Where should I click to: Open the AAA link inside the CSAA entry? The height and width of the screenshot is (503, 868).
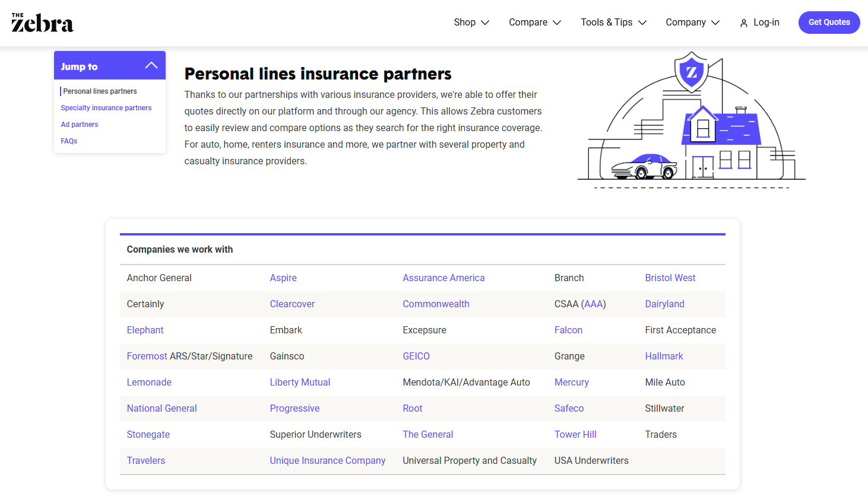[x=594, y=304]
